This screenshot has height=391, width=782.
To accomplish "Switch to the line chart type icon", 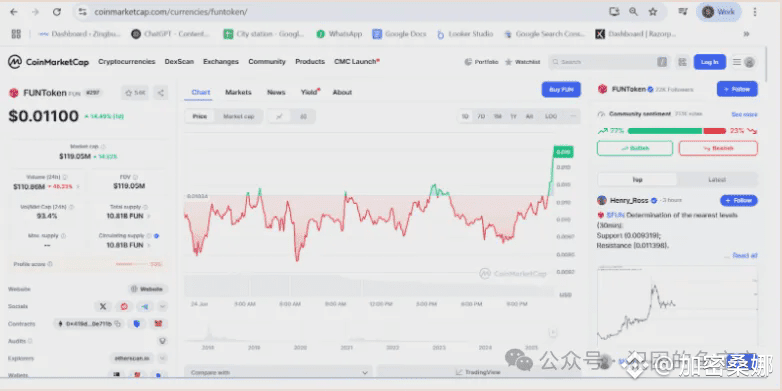I will pyautogui.click(x=279, y=116).
